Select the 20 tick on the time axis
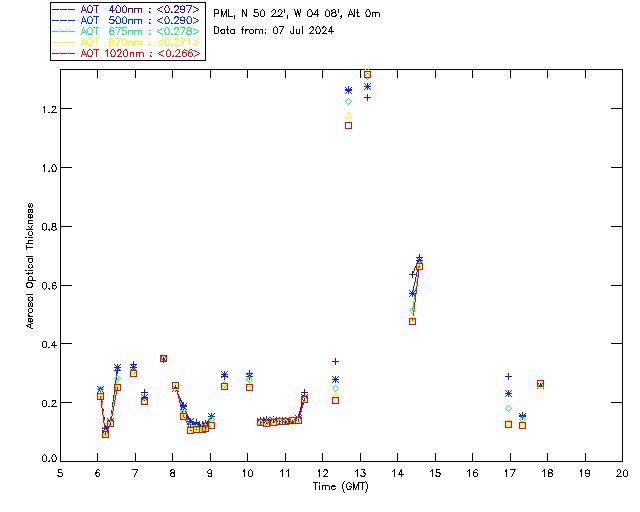This screenshot has width=640, height=512. 622,473
